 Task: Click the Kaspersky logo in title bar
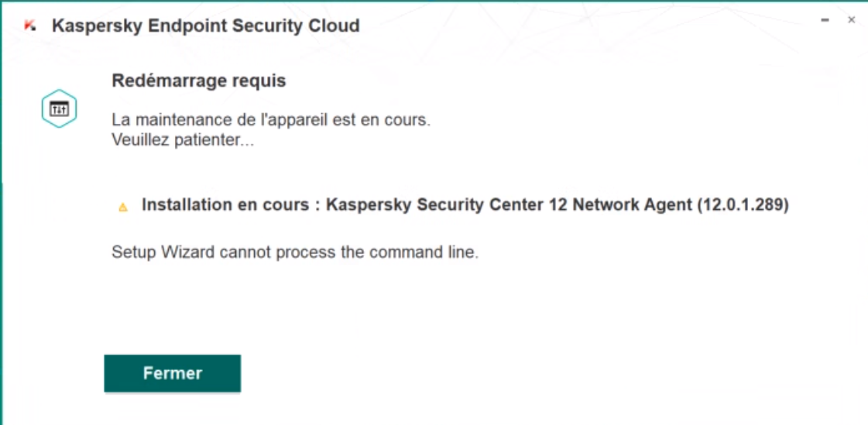click(x=30, y=26)
